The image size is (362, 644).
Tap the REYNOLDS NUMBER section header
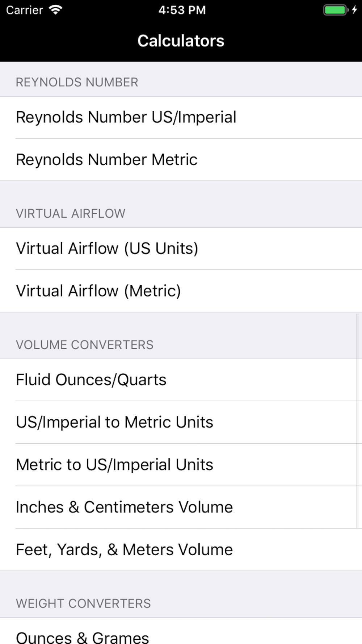[77, 82]
